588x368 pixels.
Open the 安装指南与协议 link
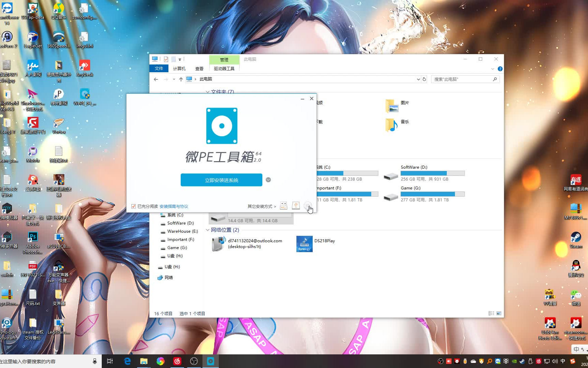coord(174,206)
